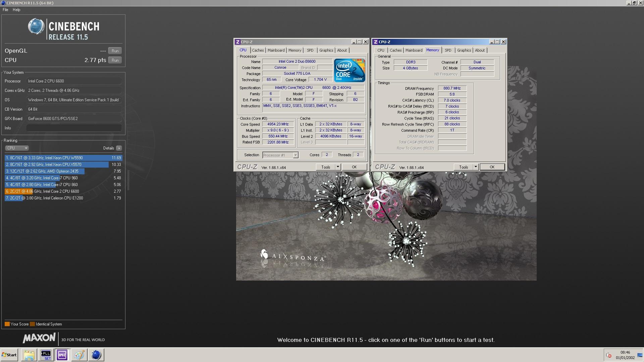
Task: Open SPD tab in Memory CPU-Z window
Action: pos(448,50)
